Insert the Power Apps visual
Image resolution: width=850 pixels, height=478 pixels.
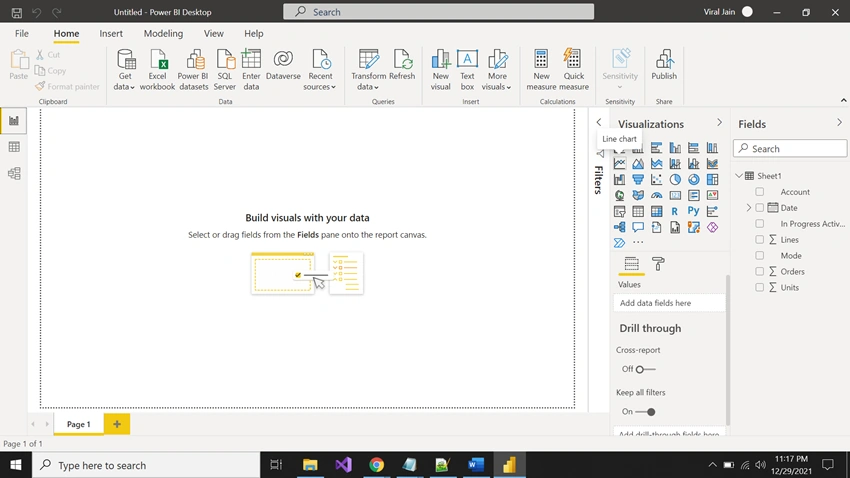pos(712,227)
